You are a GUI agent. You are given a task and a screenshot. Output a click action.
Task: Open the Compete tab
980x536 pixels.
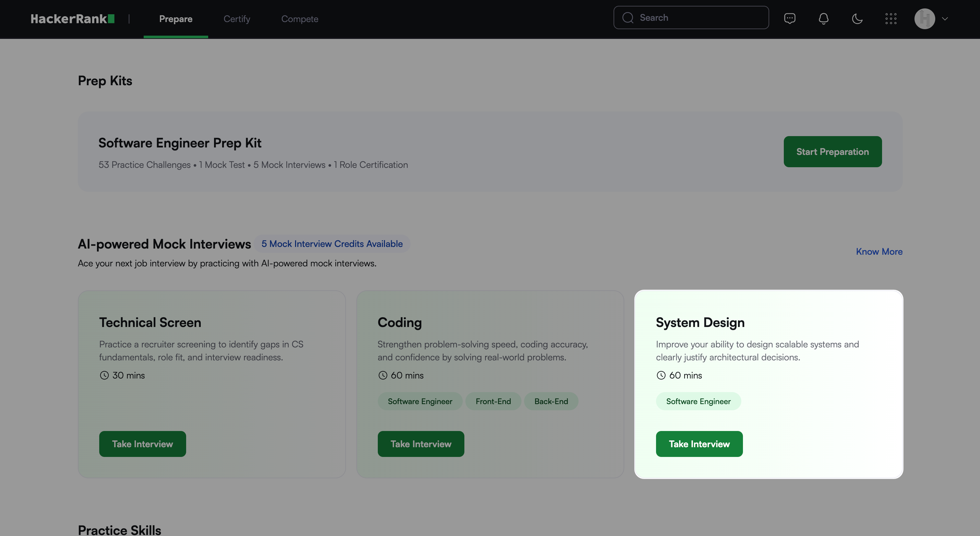click(x=299, y=18)
